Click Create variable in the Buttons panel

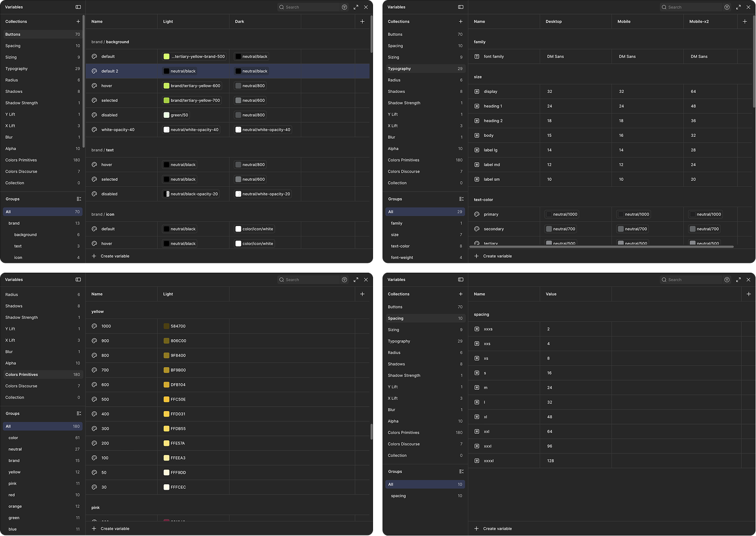pyautogui.click(x=110, y=256)
